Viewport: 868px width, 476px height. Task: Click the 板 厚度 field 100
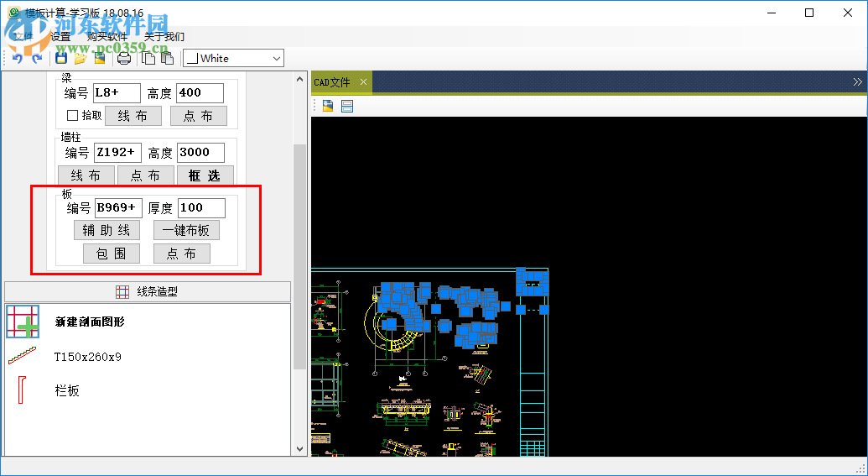tap(201, 208)
